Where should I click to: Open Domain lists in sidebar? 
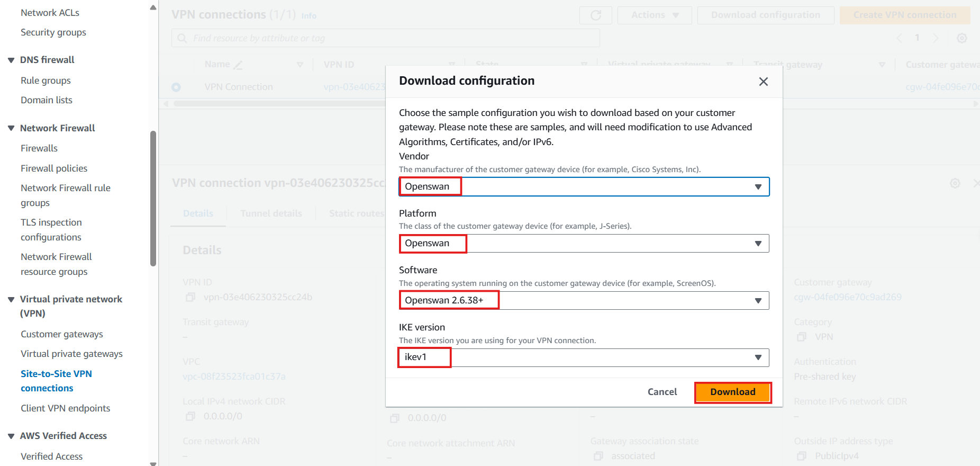tap(47, 100)
